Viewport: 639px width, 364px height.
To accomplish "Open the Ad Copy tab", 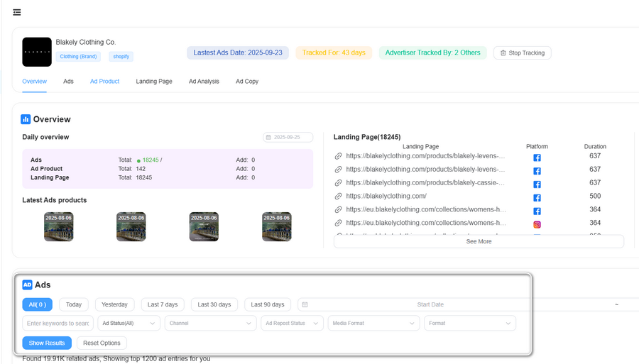I will click(247, 82).
